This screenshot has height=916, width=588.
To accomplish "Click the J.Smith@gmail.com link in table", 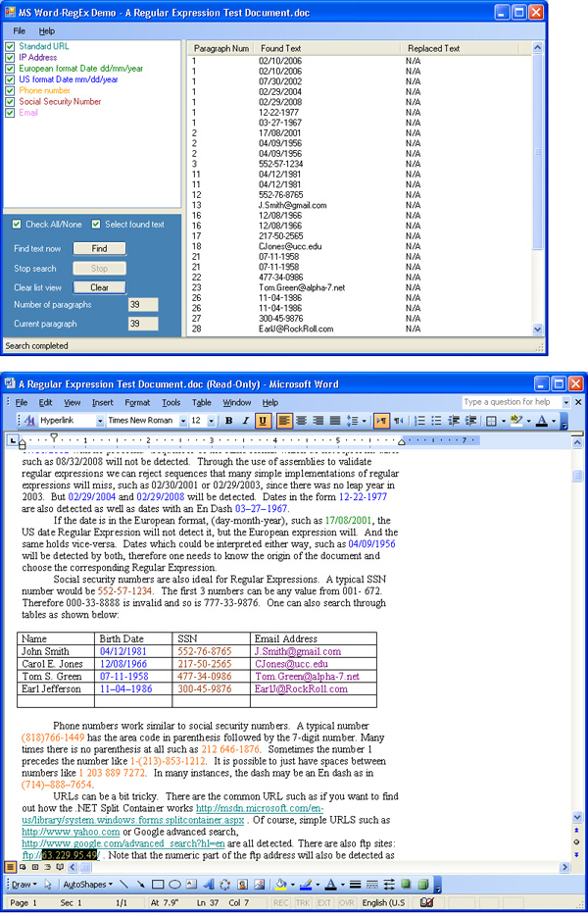I will point(298,651).
